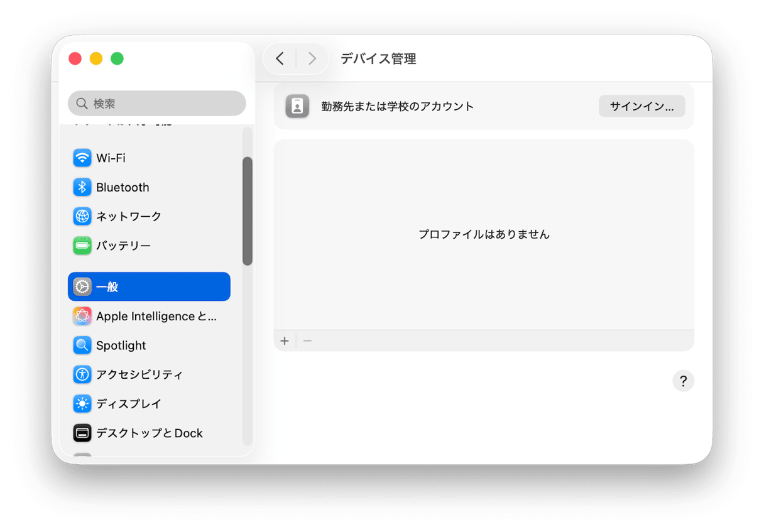Viewport: 764px width, 532px height.
Task: Select the ディスプレイ sun icon
Action: (82, 403)
